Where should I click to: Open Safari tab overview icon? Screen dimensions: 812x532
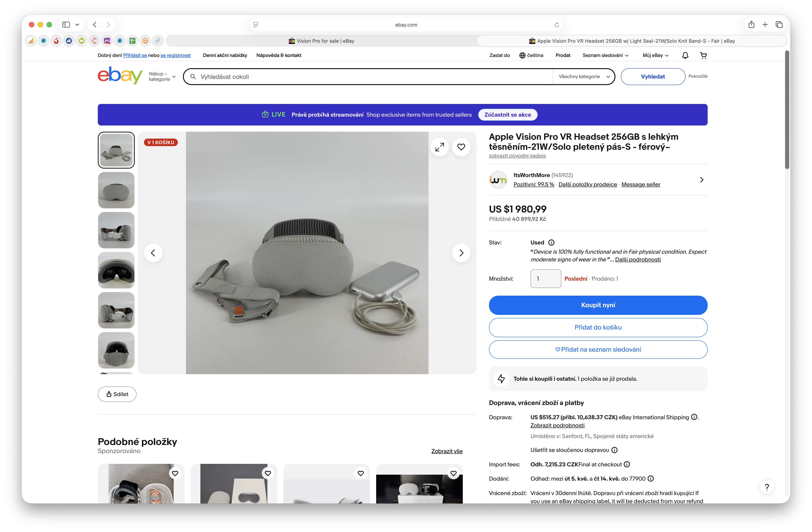pos(779,25)
